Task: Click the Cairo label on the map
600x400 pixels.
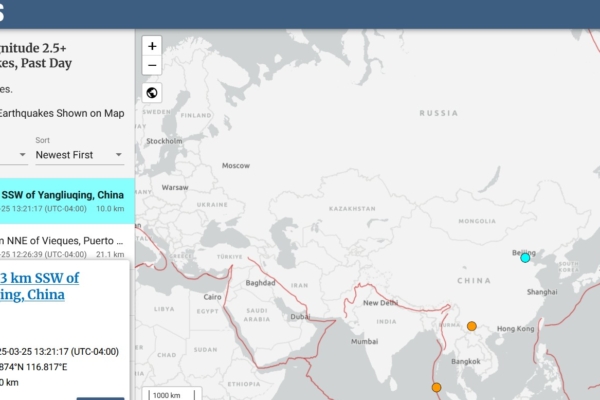Action: click(x=212, y=297)
